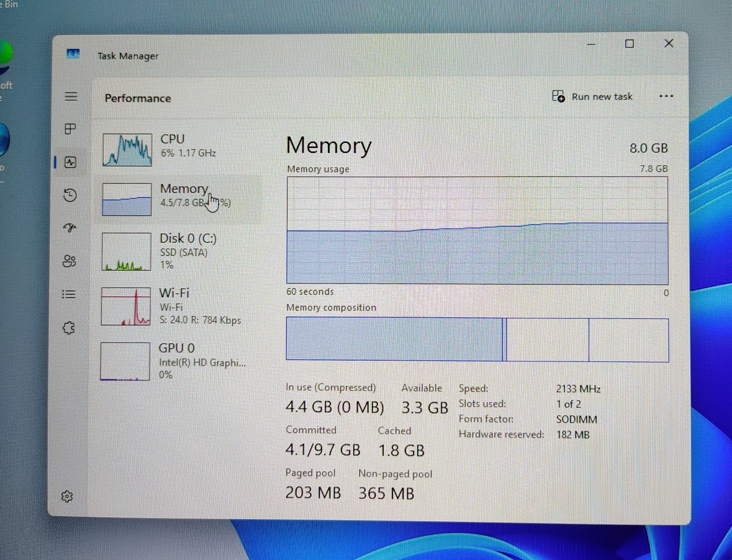This screenshot has width=732, height=560.
Task: Click the Speed value 2133 MHz
Action: click(578, 389)
